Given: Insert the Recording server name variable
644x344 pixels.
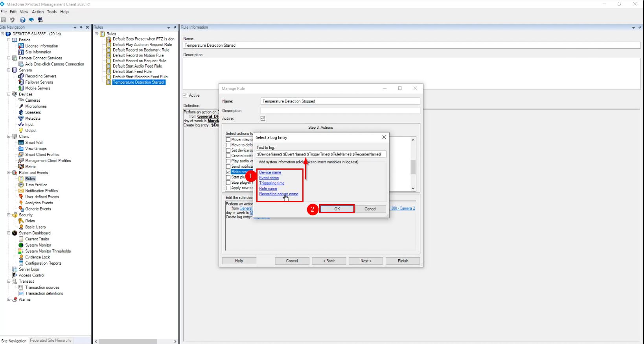Looking at the screenshot, I should coord(278,194).
